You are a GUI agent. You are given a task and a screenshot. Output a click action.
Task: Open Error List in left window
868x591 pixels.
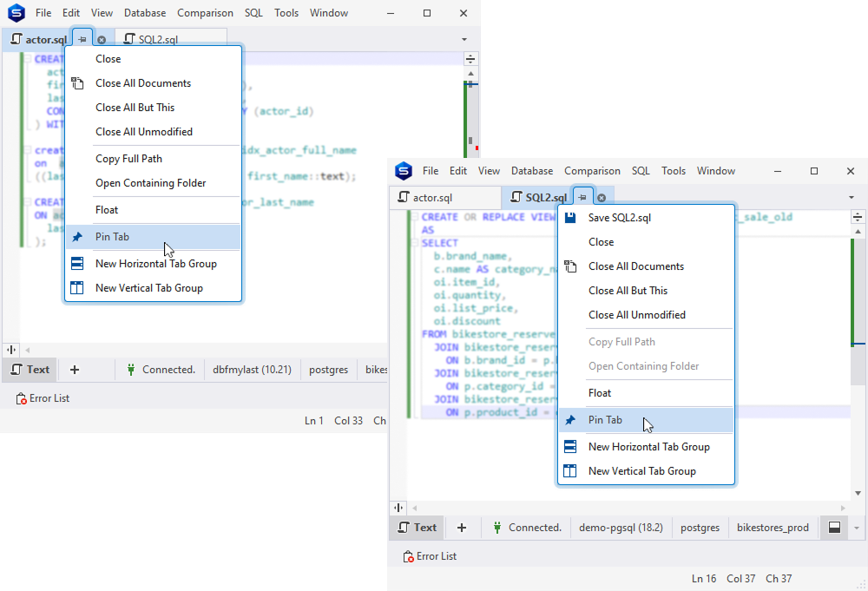[43, 398]
